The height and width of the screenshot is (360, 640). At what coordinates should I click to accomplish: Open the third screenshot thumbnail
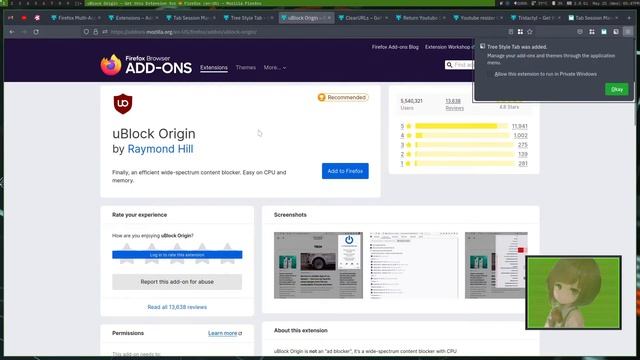(496, 265)
